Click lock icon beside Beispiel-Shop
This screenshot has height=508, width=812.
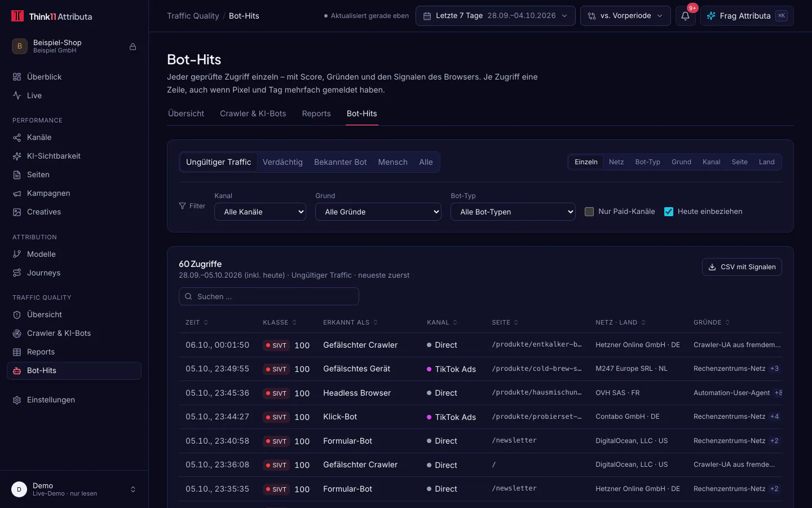click(x=133, y=46)
